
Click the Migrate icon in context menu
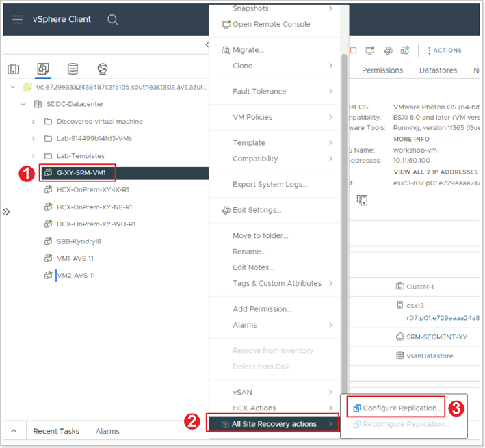pyautogui.click(x=226, y=50)
